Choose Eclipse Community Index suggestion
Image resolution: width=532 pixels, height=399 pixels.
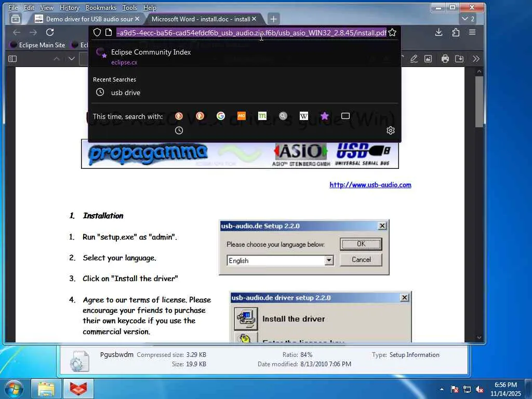click(x=244, y=56)
